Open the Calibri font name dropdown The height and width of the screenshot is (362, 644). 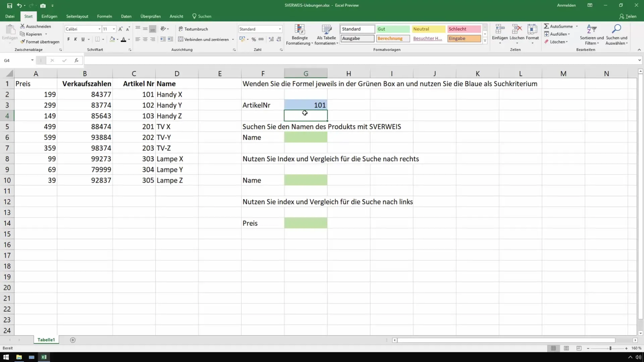99,29
